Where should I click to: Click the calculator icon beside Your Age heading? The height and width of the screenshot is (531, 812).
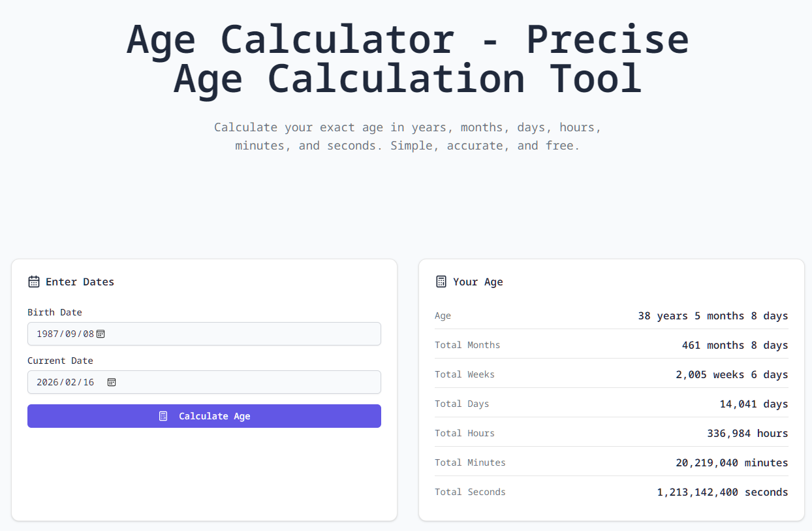point(441,281)
